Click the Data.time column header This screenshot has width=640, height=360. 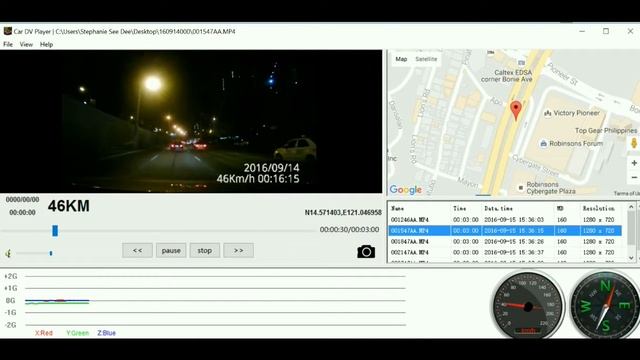click(498, 208)
